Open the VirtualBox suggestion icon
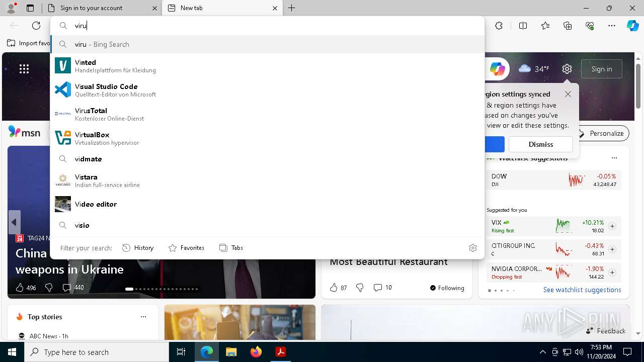644x362 pixels. pos(63,138)
